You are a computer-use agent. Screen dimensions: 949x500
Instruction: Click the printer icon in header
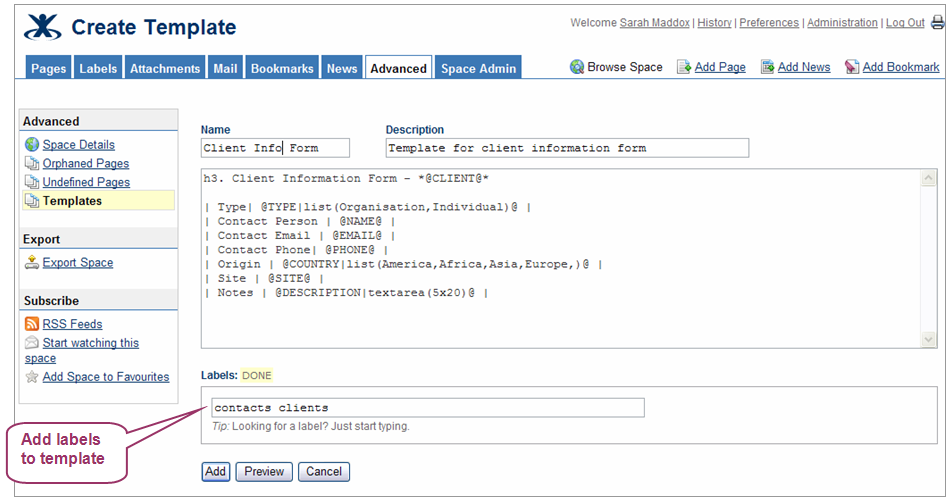(x=938, y=22)
